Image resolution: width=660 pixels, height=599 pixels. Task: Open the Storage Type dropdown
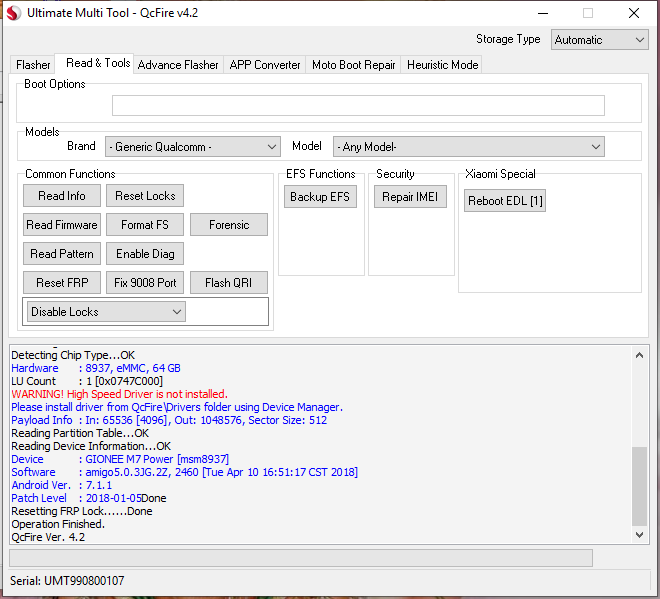coord(599,40)
